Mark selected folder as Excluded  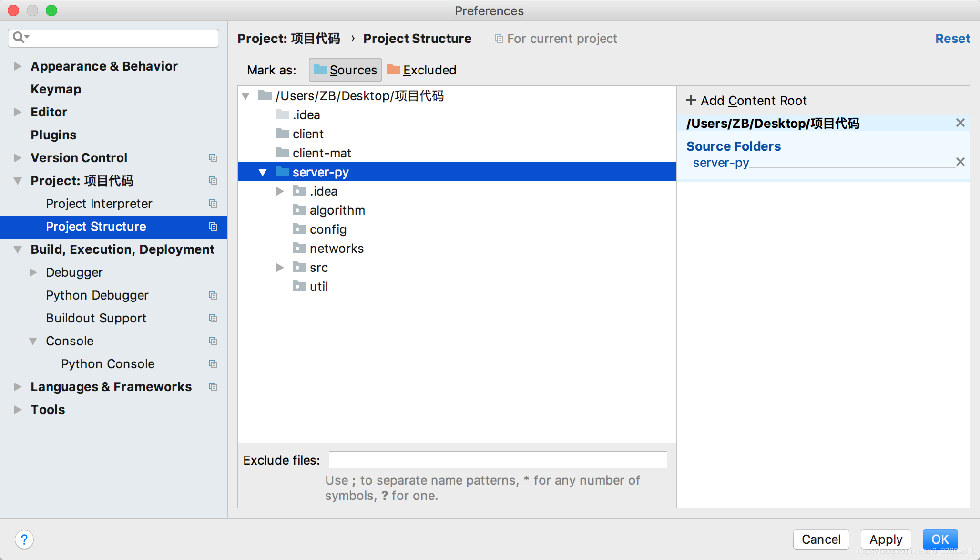pos(421,70)
